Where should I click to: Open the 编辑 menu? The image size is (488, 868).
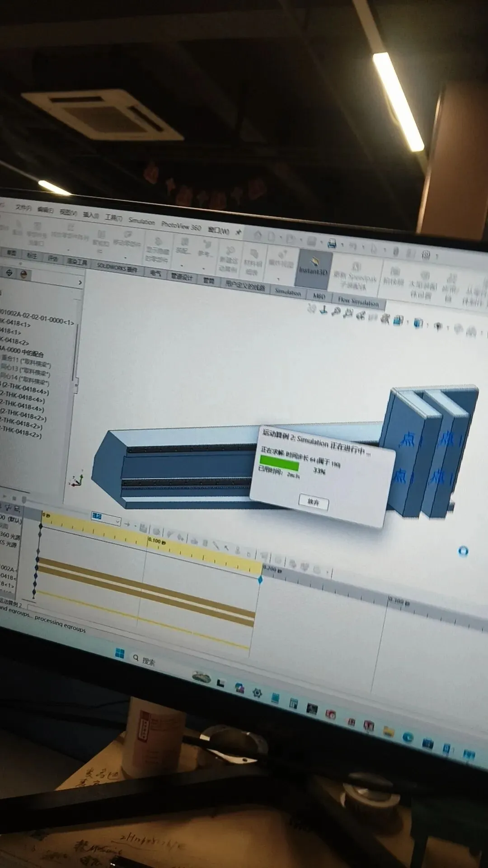click(x=45, y=210)
